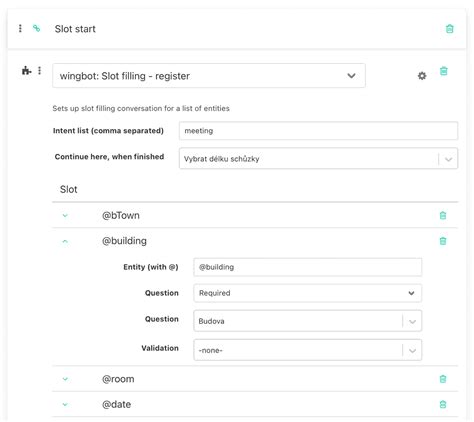Remove the @room slot
Image resolution: width=474 pixels, height=422 pixels.
click(443, 379)
